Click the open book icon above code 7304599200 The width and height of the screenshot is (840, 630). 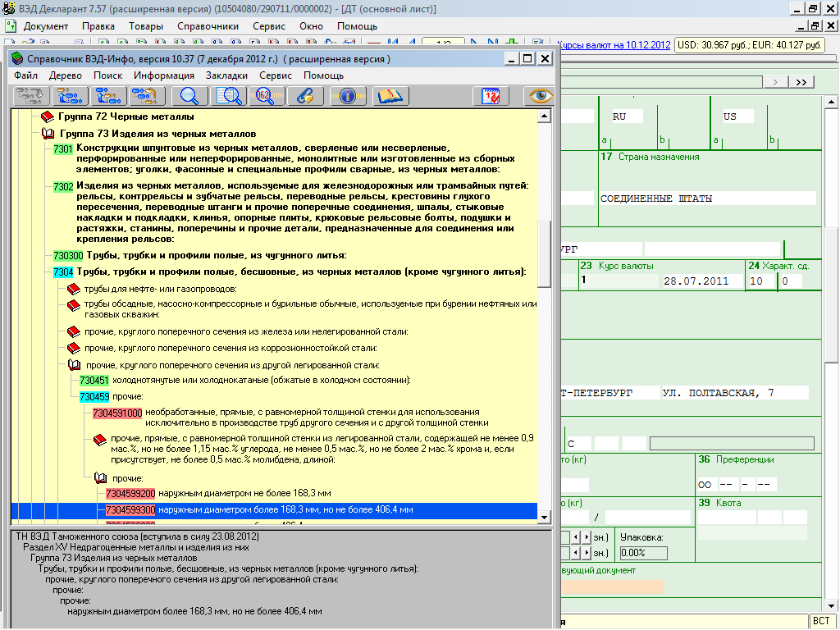coord(101,478)
